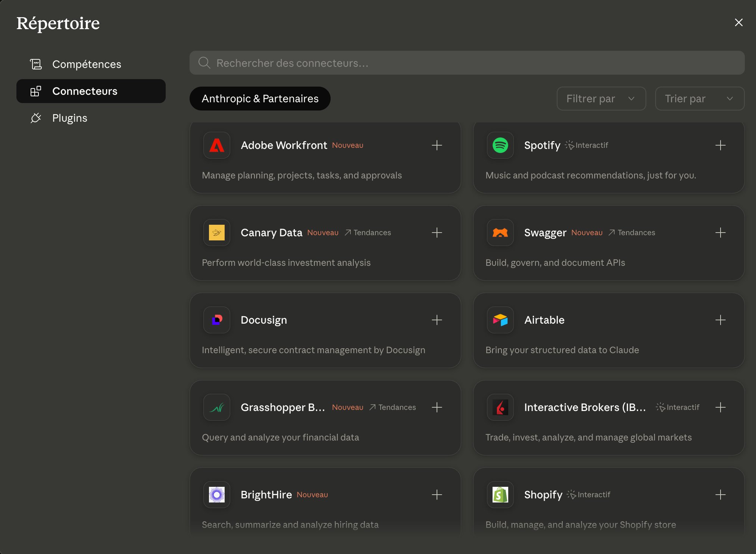Open the Airtable connector title

click(544, 320)
